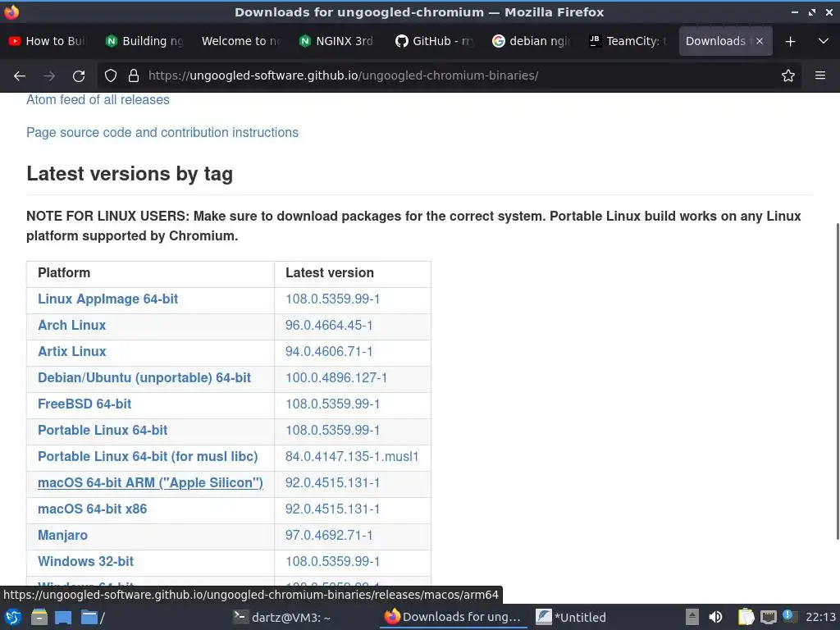
Task: Switch to the TeamCity tab
Action: [628, 41]
